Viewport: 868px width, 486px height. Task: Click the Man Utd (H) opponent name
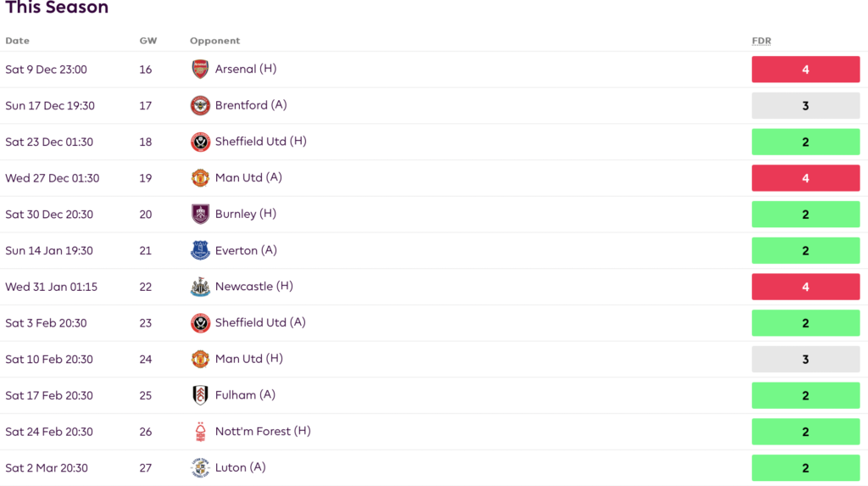(249, 359)
